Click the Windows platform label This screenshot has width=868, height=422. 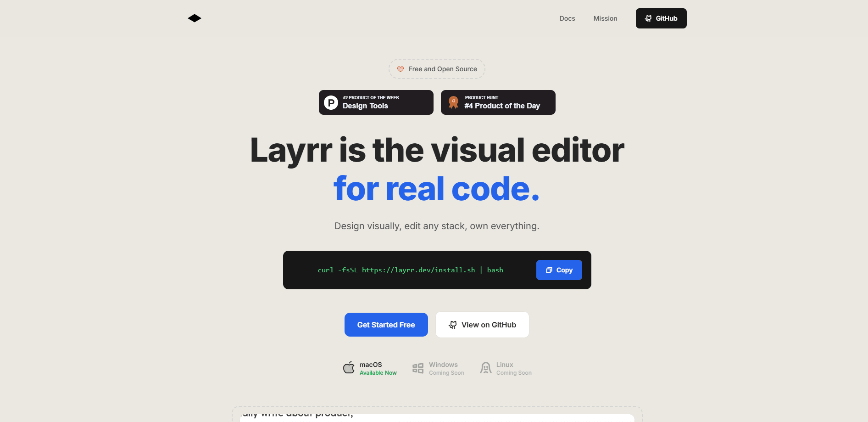(x=443, y=365)
